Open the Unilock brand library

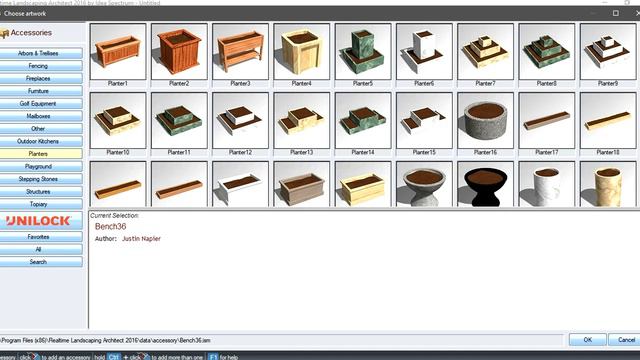tap(41, 221)
